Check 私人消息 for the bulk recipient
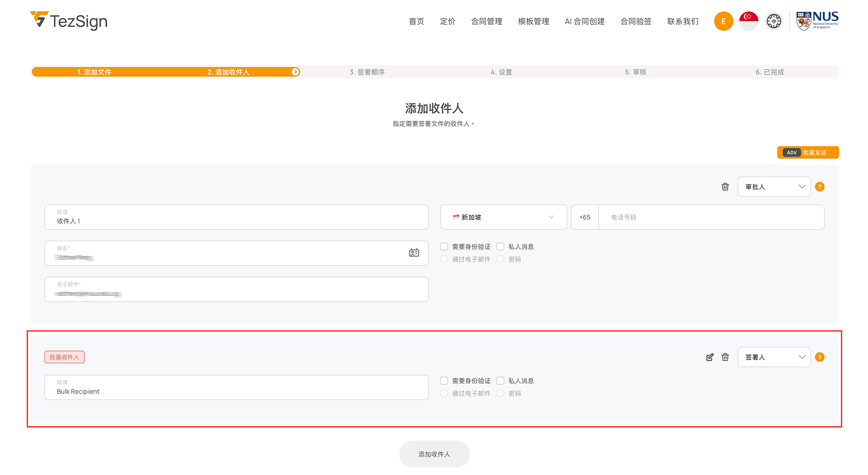Screen dimensions: 868x475 500,381
